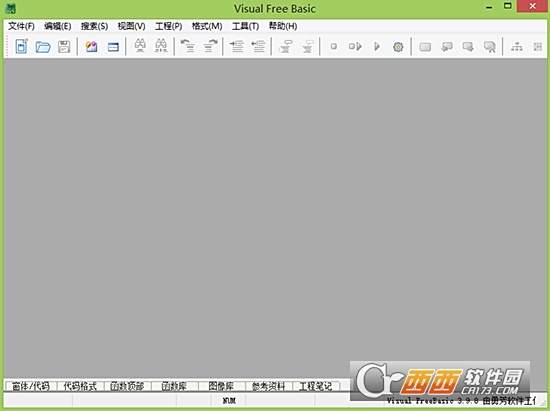The image size is (550, 411).
Task: Click the second binoculars Find Next icon
Action: (161, 46)
